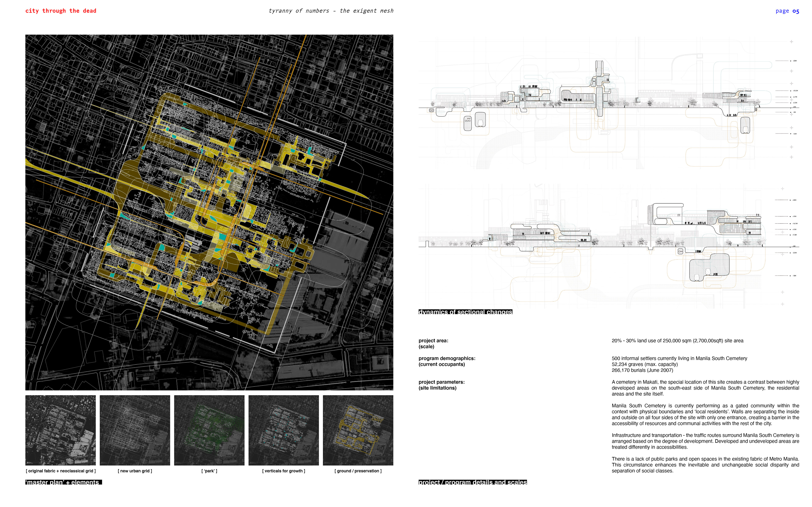The height and width of the screenshot is (507, 812).
Task: Click 'project / program details and scales' heading
Action: pyautogui.click(x=472, y=482)
